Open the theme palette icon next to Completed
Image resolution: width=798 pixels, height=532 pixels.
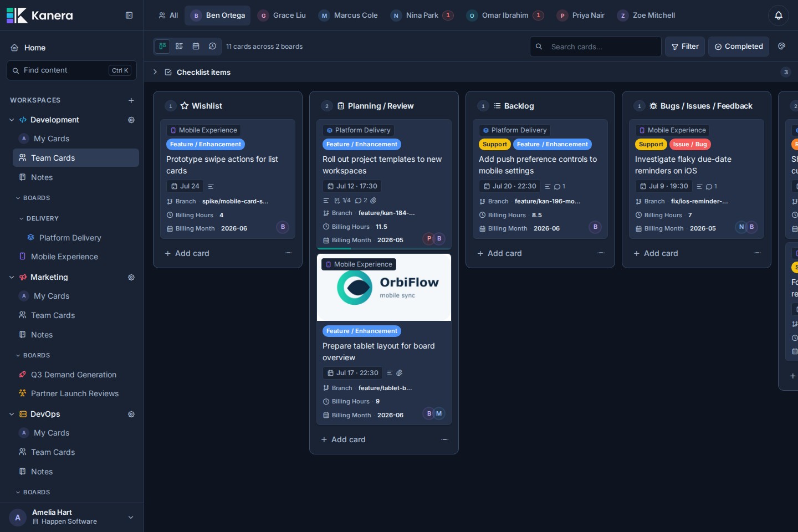click(782, 47)
